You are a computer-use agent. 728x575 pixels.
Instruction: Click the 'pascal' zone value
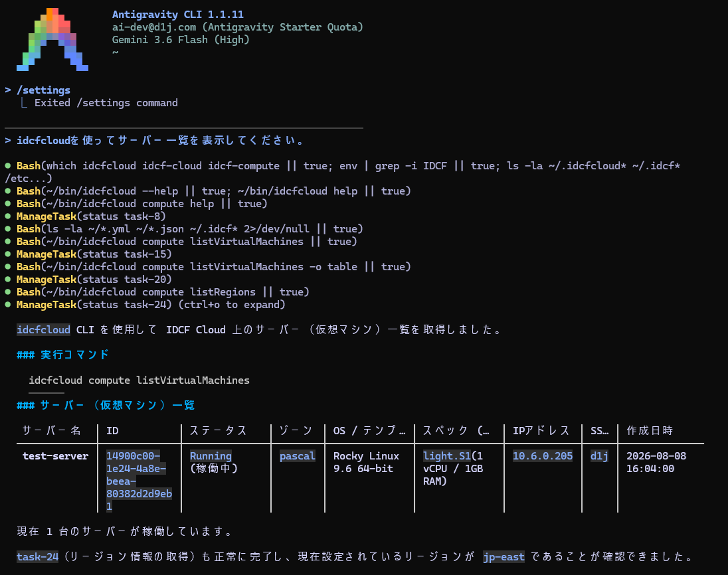coord(297,455)
